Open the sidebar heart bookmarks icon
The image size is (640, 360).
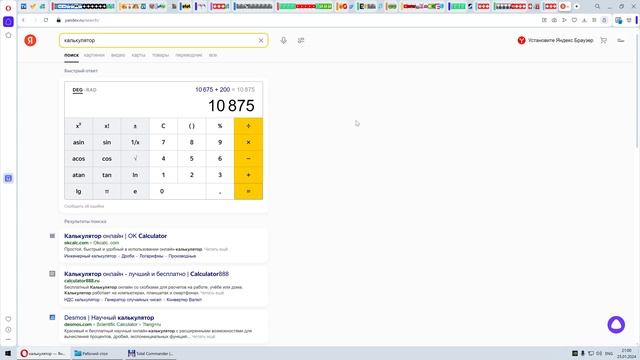click(8, 319)
